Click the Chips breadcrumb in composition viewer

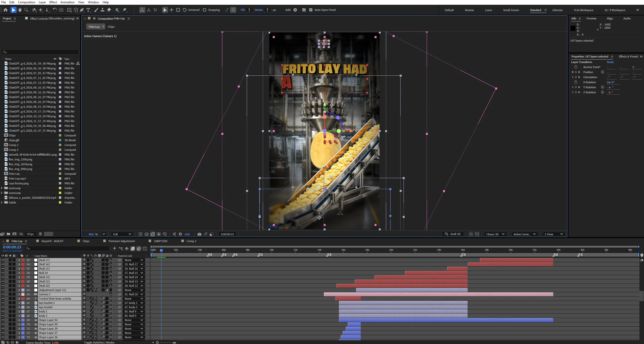[111, 27]
